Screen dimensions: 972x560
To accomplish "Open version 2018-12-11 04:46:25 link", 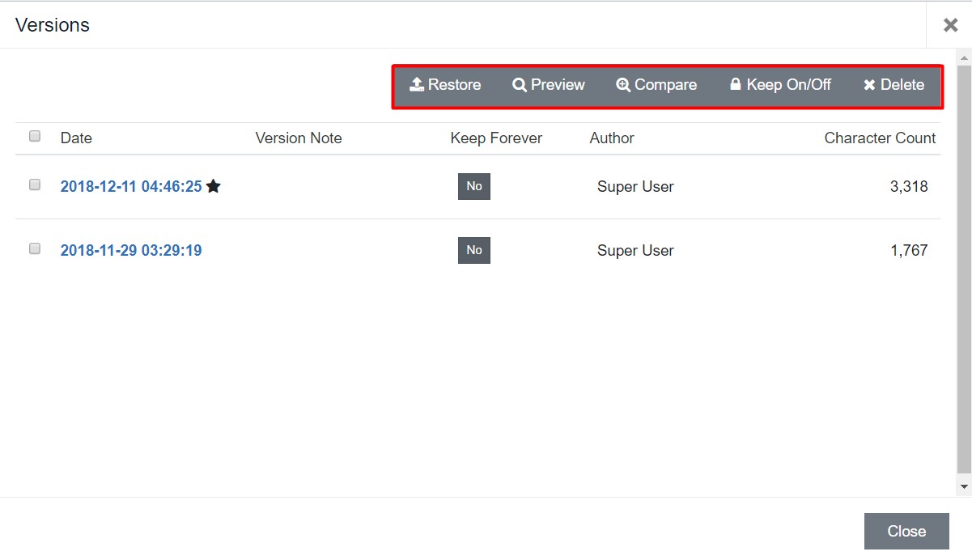I will pos(131,186).
